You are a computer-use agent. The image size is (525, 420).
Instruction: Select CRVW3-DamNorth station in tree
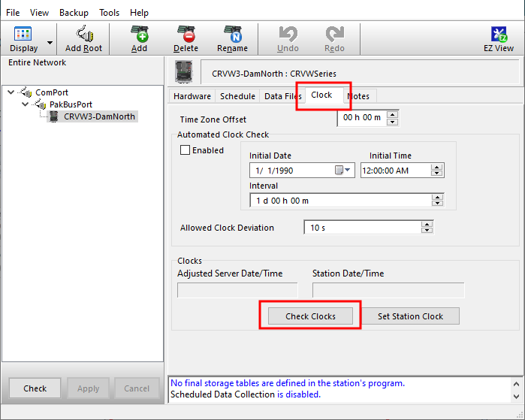99,116
